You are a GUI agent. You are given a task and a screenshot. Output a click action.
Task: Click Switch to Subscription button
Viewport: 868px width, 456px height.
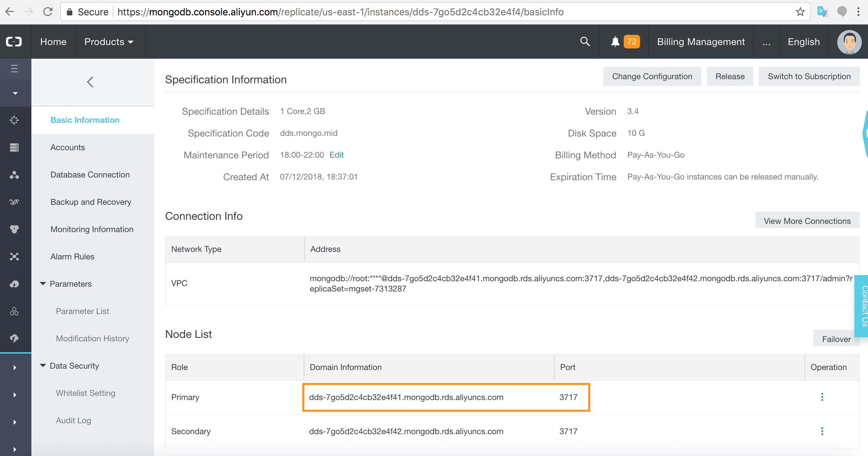pos(809,76)
